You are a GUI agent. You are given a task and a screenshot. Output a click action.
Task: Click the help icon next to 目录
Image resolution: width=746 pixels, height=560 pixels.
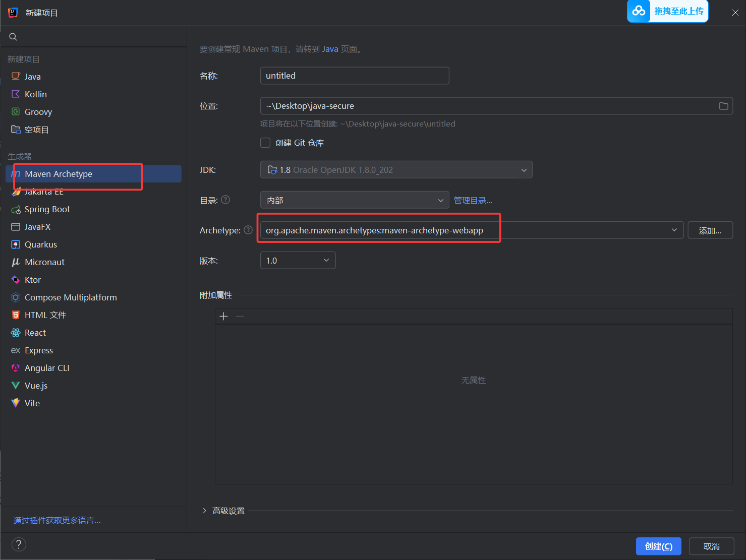click(x=225, y=200)
